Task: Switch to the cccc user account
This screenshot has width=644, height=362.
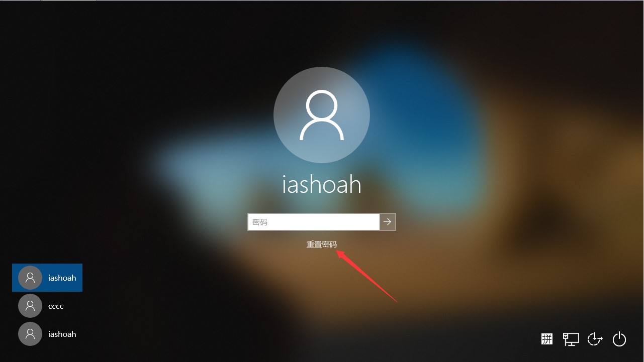Action: (47, 306)
